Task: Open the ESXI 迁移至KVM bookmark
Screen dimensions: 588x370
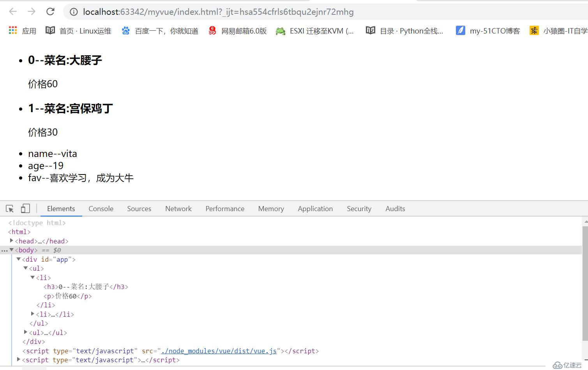Action: tap(315, 31)
